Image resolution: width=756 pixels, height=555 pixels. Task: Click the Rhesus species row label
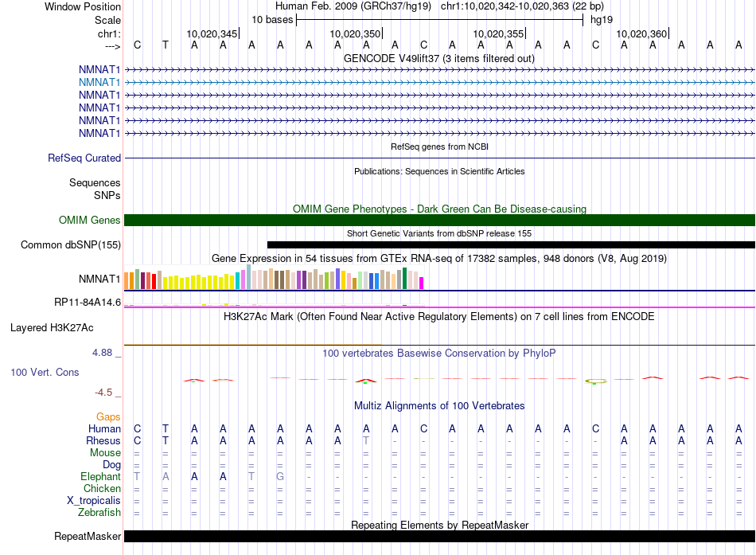tap(103, 440)
